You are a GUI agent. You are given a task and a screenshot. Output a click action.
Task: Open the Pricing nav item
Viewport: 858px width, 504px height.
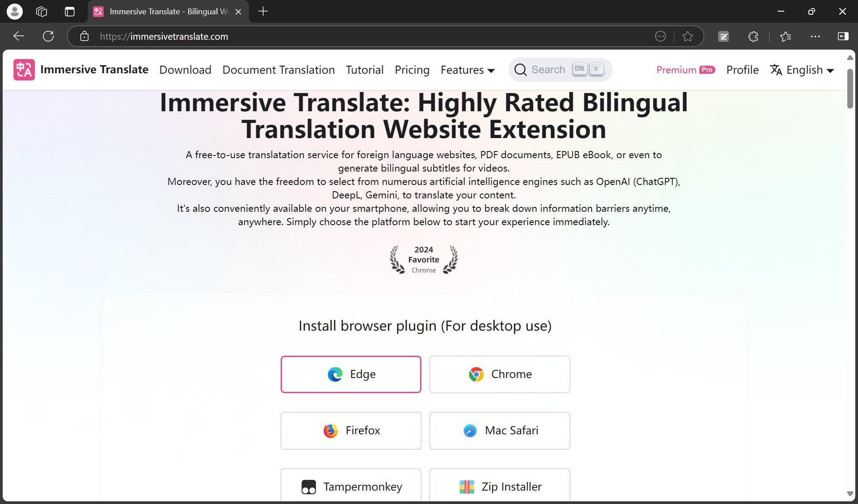pos(412,70)
